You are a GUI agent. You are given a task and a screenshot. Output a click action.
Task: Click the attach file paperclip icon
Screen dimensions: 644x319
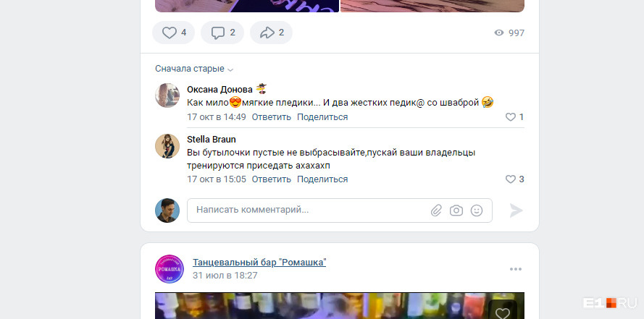pos(436,210)
